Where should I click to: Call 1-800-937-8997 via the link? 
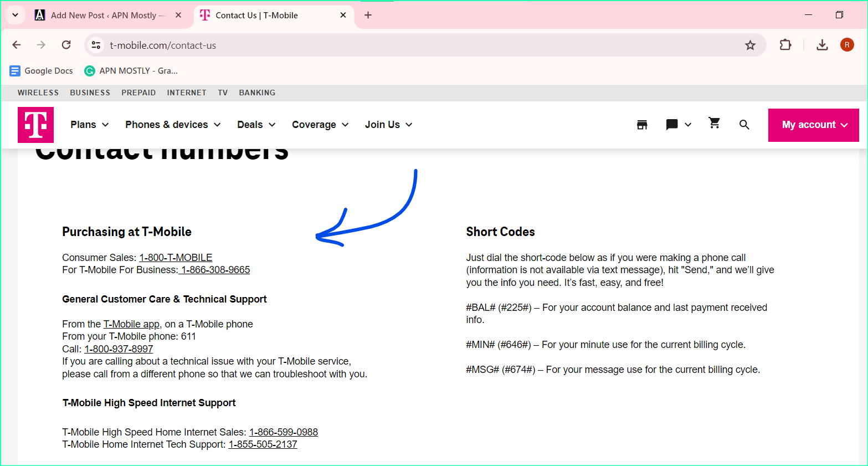(x=118, y=349)
